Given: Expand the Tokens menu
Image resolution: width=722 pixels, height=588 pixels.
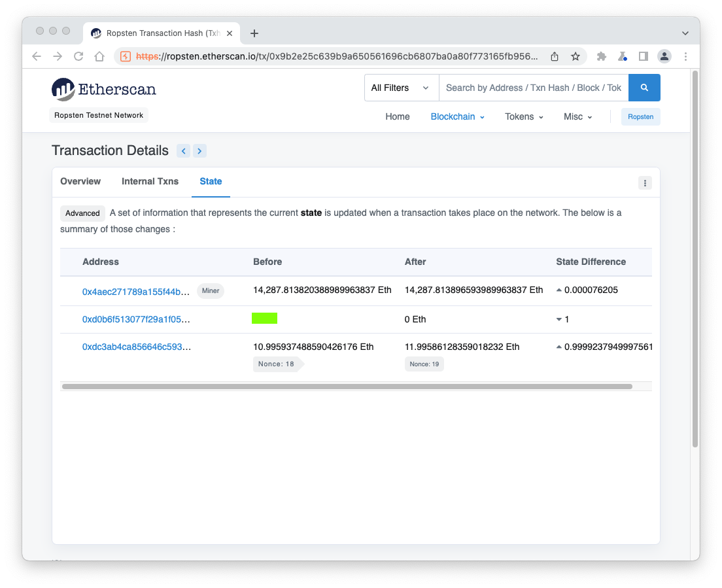Looking at the screenshot, I should pyautogui.click(x=524, y=116).
